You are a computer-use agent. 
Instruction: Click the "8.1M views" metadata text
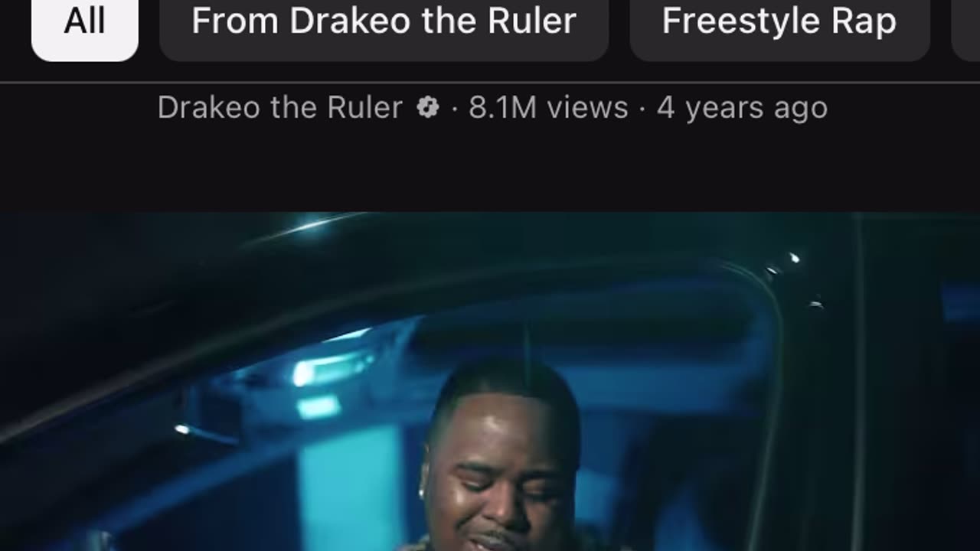548,108
